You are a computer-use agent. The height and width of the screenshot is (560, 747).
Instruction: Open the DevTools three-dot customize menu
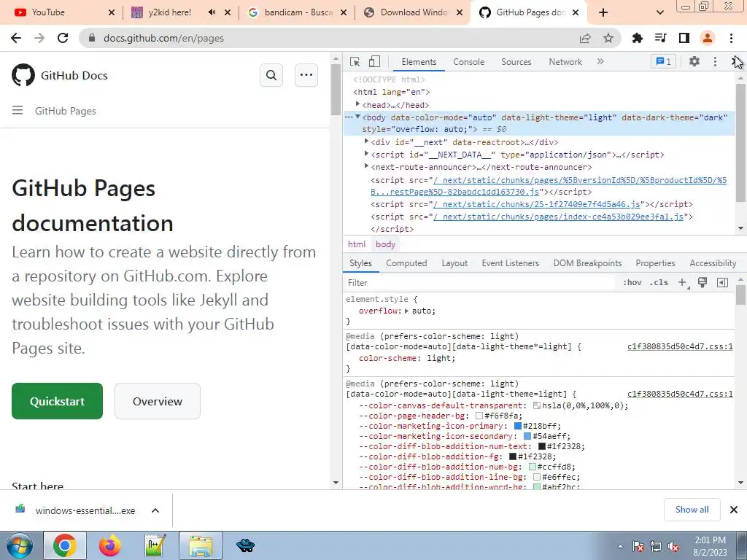pos(715,61)
